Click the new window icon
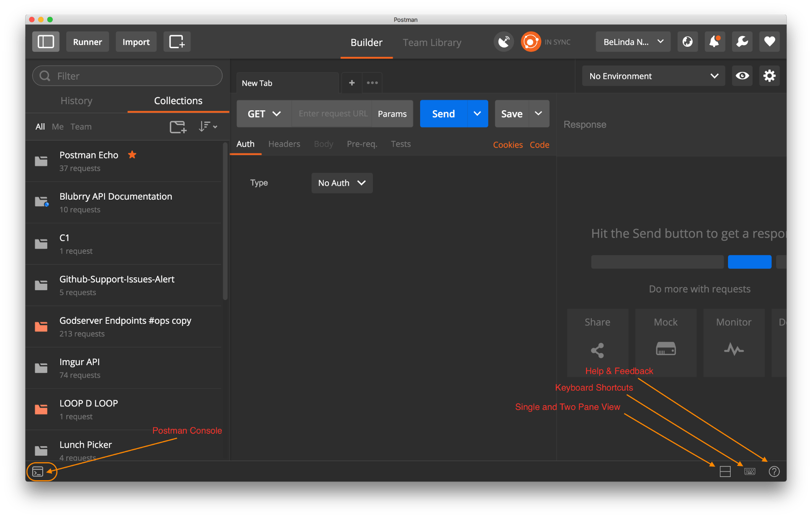 [x=177, y=42]
